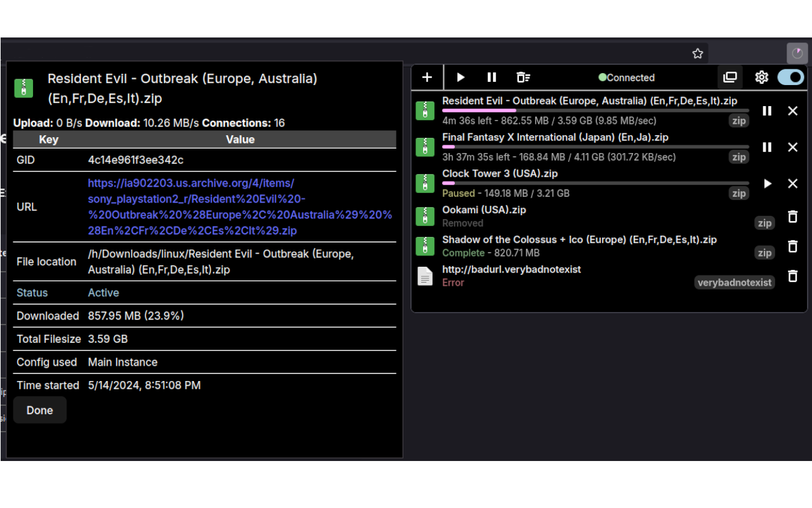Click the zip tag on Clock Tower 3 row
The image size is (812, 508).
point(738,193)
